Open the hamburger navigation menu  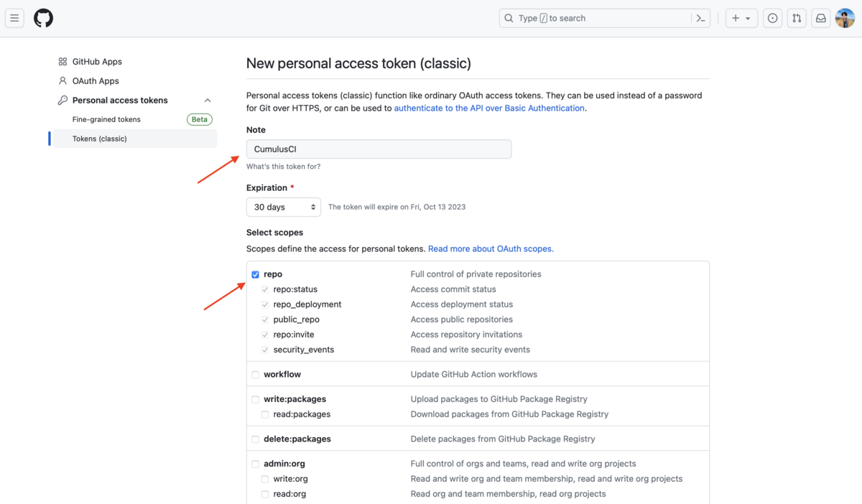(x=14, y=18)
